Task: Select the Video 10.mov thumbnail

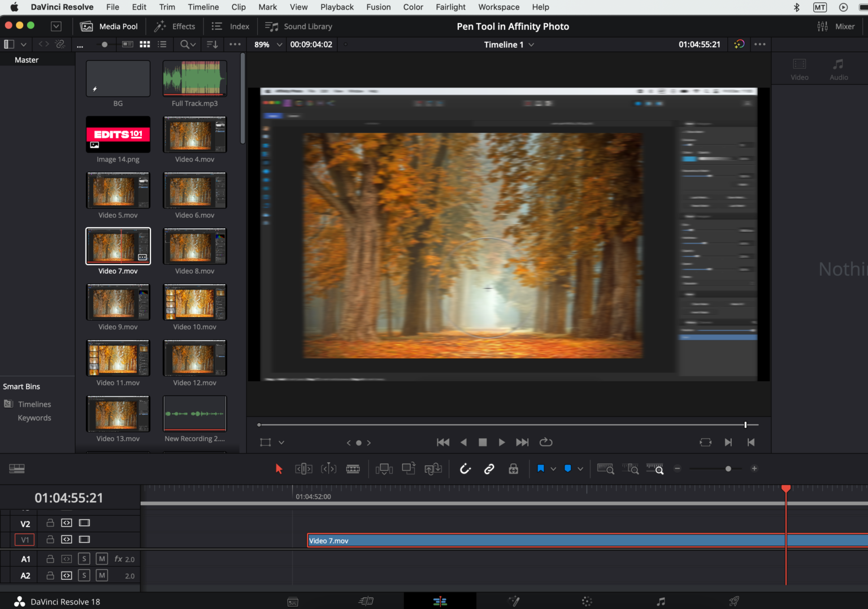Action: pos(195,303)
